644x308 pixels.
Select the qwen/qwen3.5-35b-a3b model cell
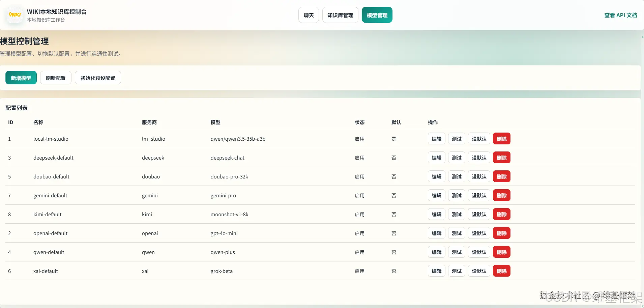tap(238, 139)
